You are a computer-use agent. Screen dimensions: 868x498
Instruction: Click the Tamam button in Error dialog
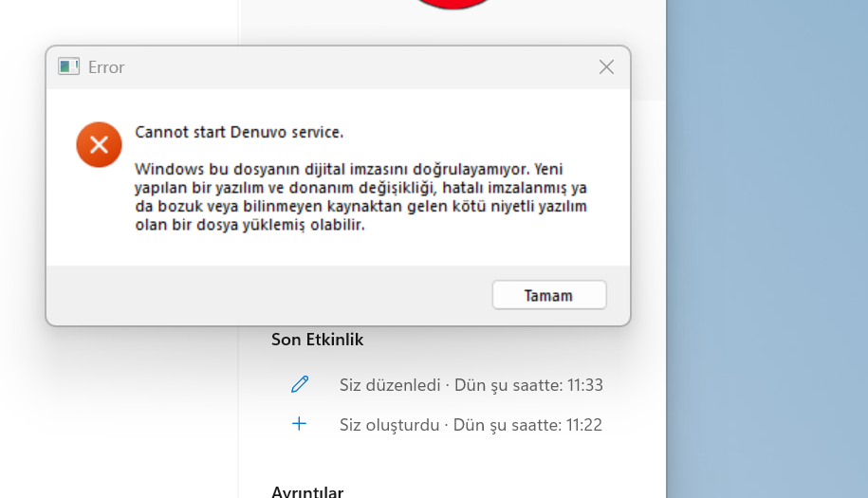coord(549,295)
